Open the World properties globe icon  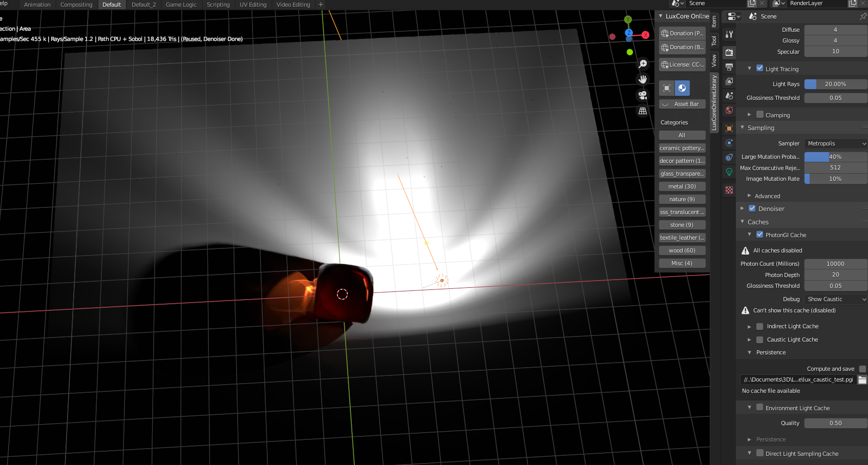(729, 110)
